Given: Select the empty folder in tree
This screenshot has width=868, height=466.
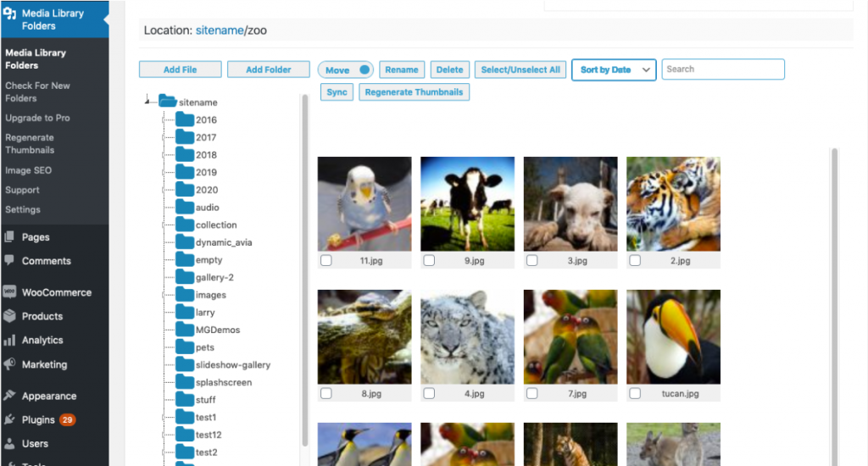Looking at the screenshot, I should click(x=209, y=259).
